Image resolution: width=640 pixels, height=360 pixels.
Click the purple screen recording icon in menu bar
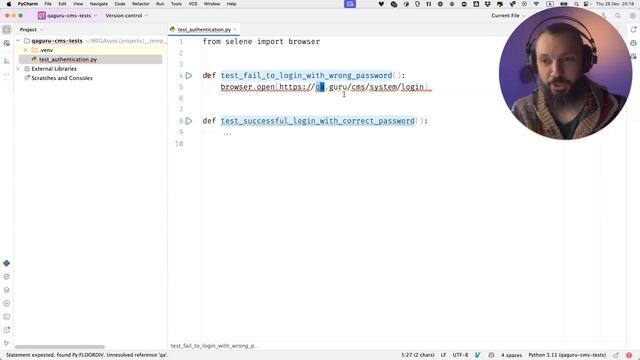click(350, 4)
